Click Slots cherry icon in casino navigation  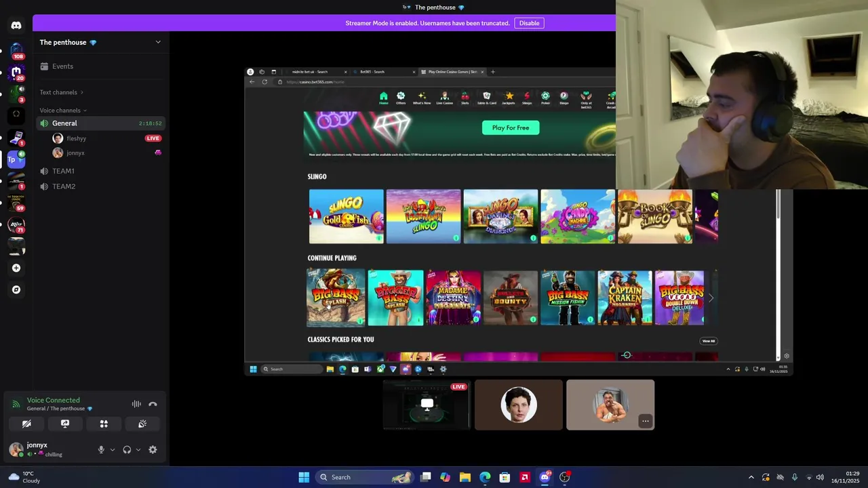[x=465, y=98]
